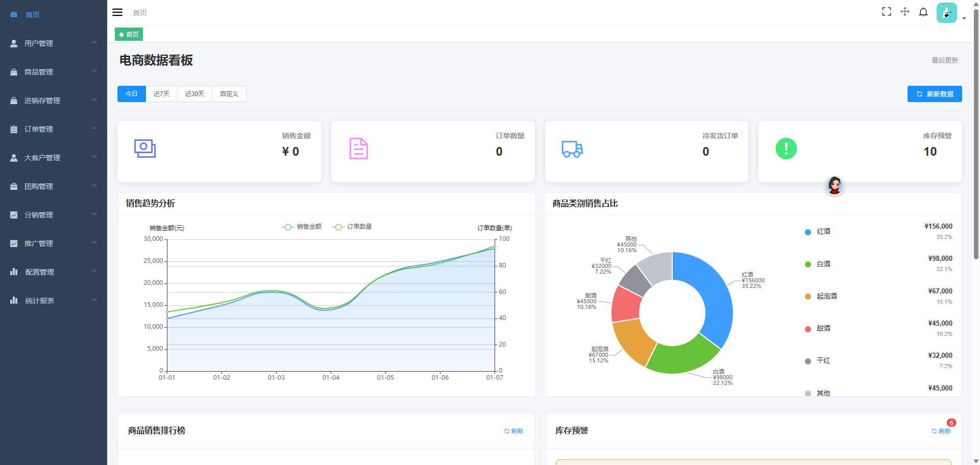
Task: Enter fullscreen mode via top bar icon
Action: [887, 12]
